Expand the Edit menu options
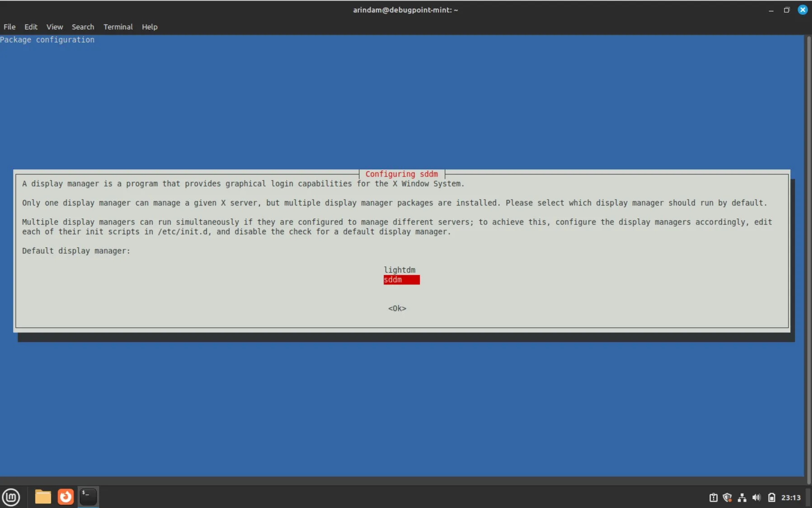Viewport: 812px width, 508px height. (x=30, y=27)
